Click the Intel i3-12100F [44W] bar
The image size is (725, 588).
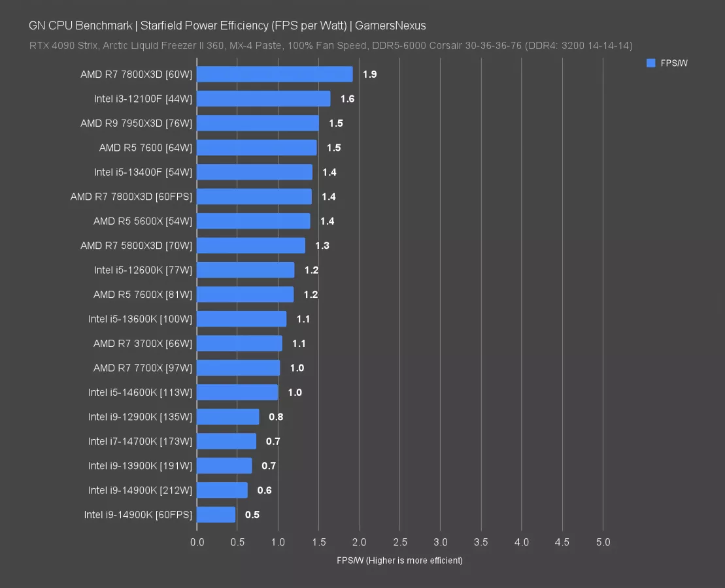[x=263, y=99]
